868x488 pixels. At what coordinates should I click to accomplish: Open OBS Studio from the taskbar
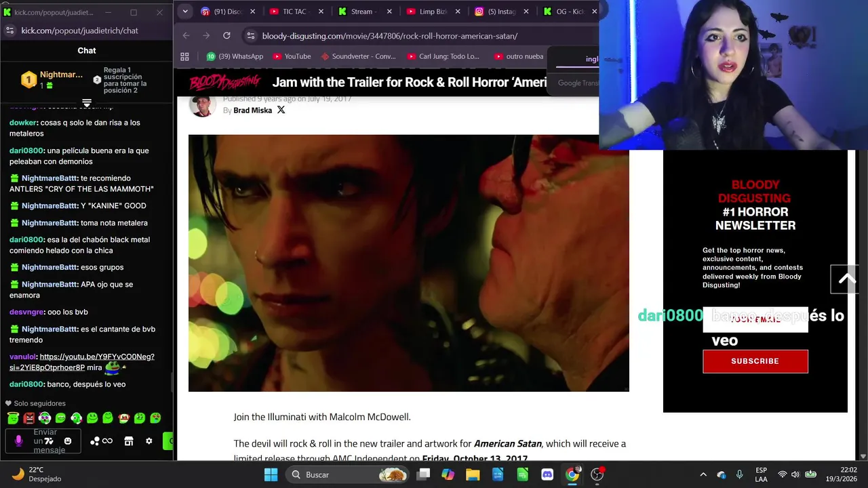pyautogui.click(x=597, y=474)
